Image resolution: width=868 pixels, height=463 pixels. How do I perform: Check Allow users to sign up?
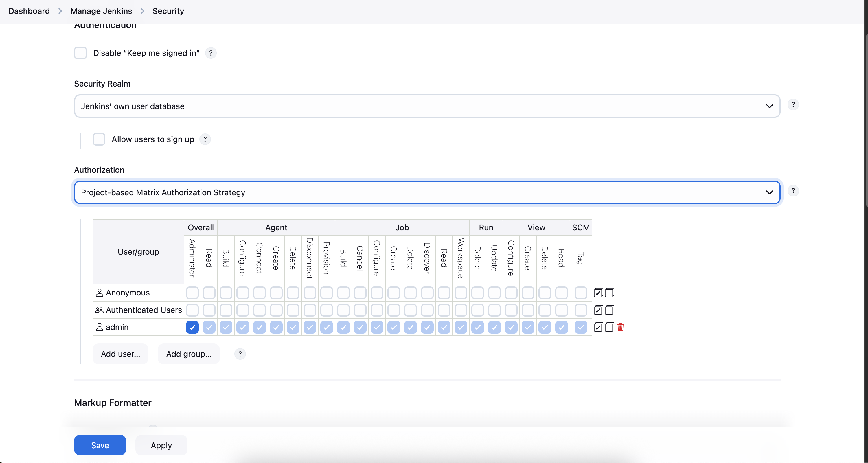pyautogui.click(x=99, y=139)
